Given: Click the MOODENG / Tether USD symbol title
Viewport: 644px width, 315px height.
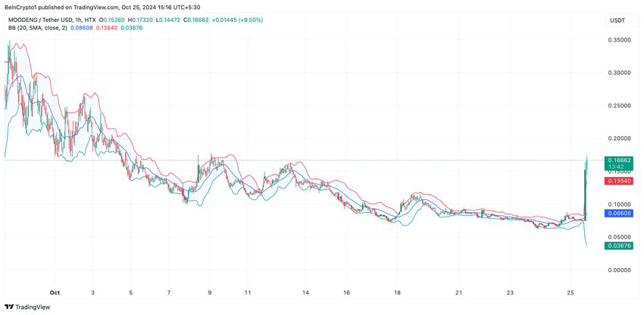Looking at the screenshot, I should click(x=39, y=20).
